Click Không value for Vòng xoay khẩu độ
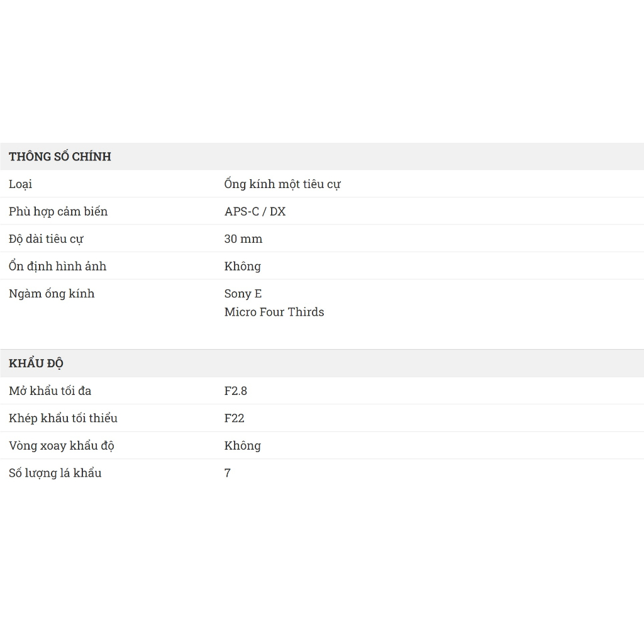The height and width of the screenshot is (644, 644). tap(242, 446)
